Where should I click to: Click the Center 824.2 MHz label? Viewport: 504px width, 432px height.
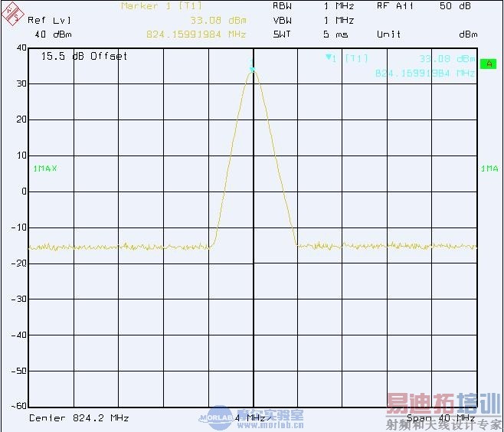point(79,418)
